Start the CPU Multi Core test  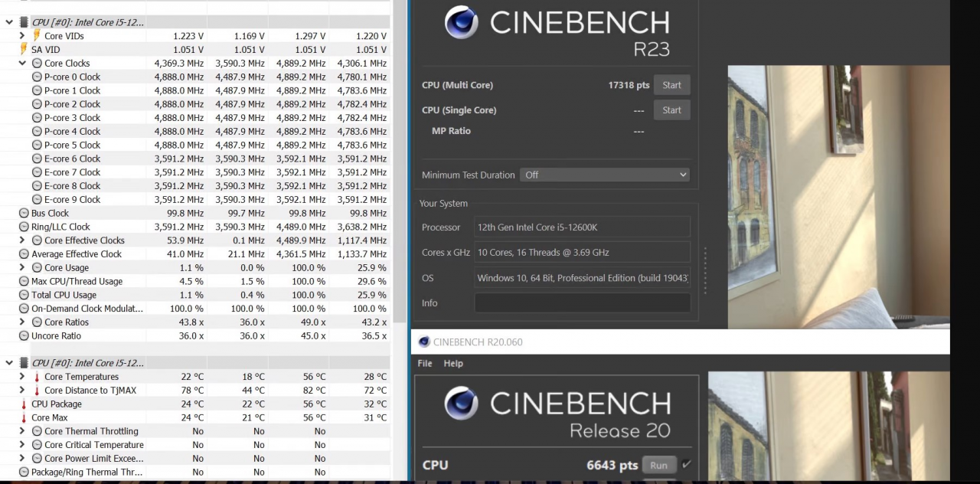(x=671, y=85)
